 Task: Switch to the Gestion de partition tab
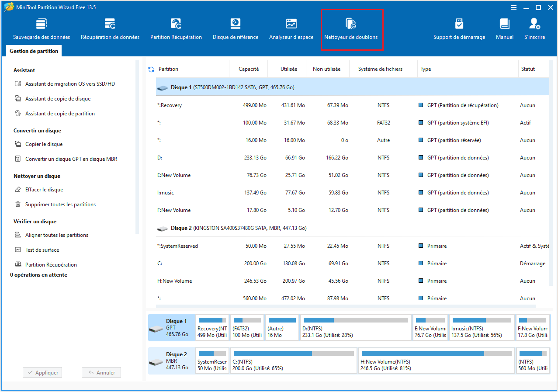tap(34, 51)
